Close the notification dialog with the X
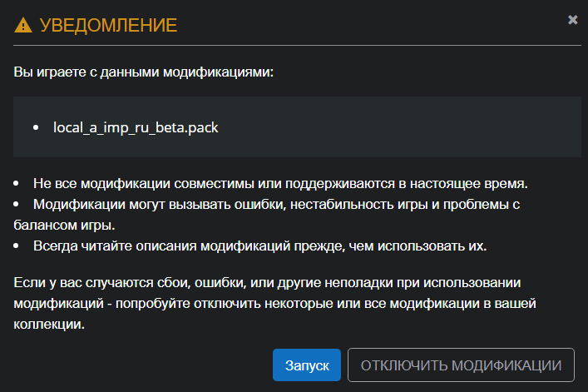Screen dimensions: 588x392 (573, 19)
